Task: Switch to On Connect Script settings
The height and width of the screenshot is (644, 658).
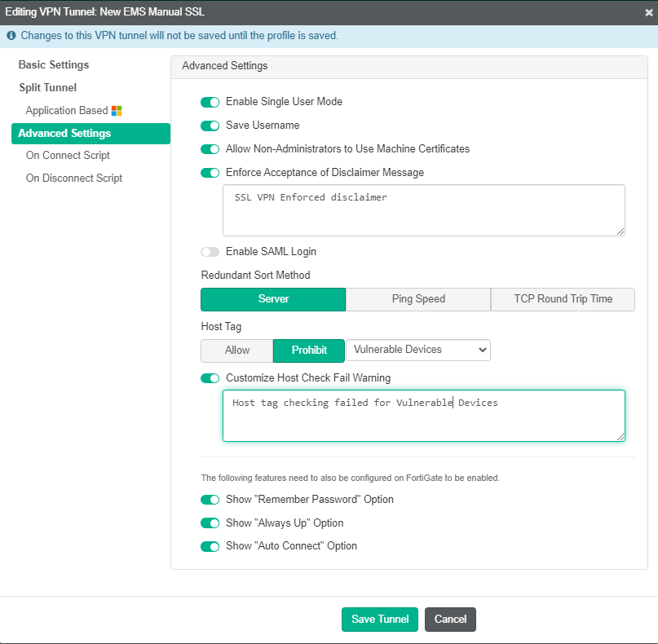Action: tap(68, 155)
